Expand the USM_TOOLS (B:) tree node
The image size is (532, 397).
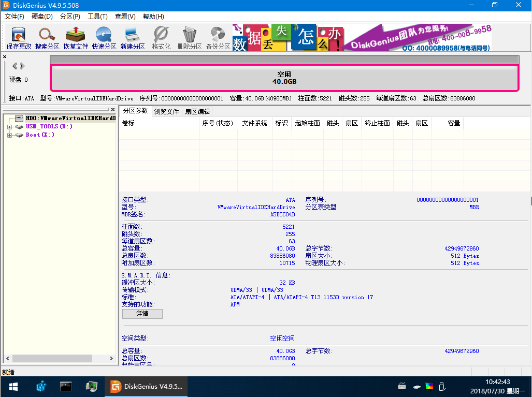[x=9, y=127]
